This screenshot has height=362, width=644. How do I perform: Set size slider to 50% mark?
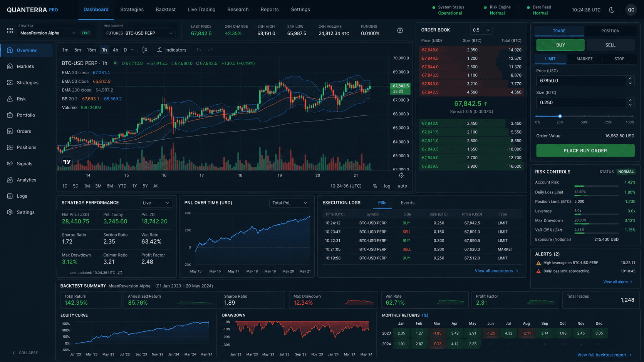click(584, 116)
